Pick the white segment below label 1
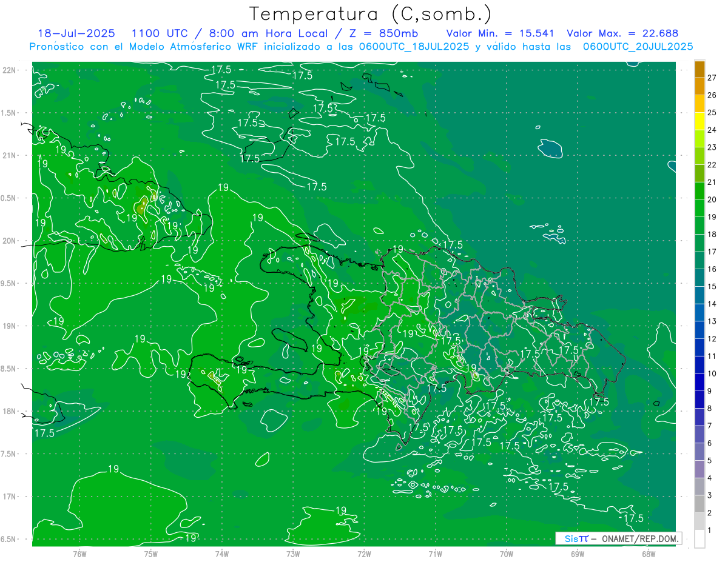This screenshot has width=728, height=562. pos(699,539)
